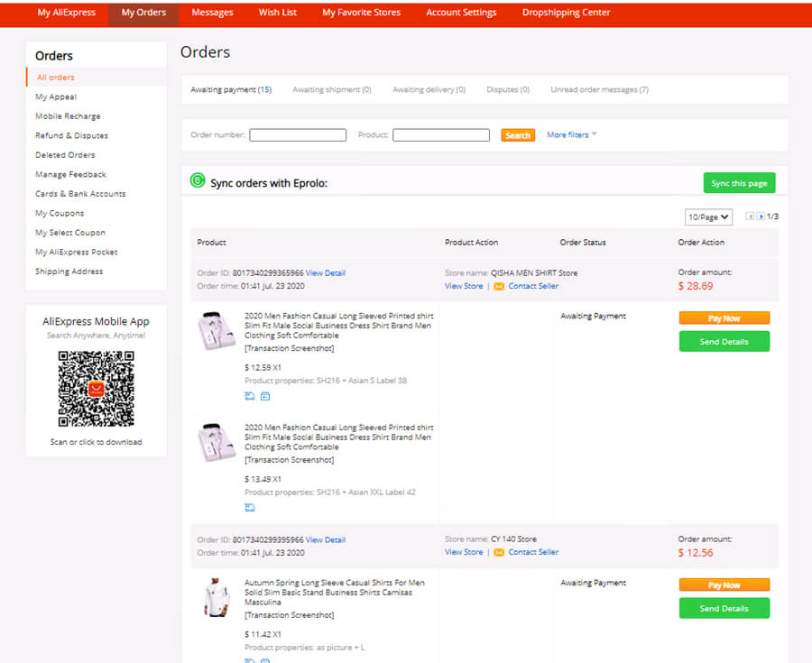
Task: Click order amount $ 28.69
Action: click(696, 286)
